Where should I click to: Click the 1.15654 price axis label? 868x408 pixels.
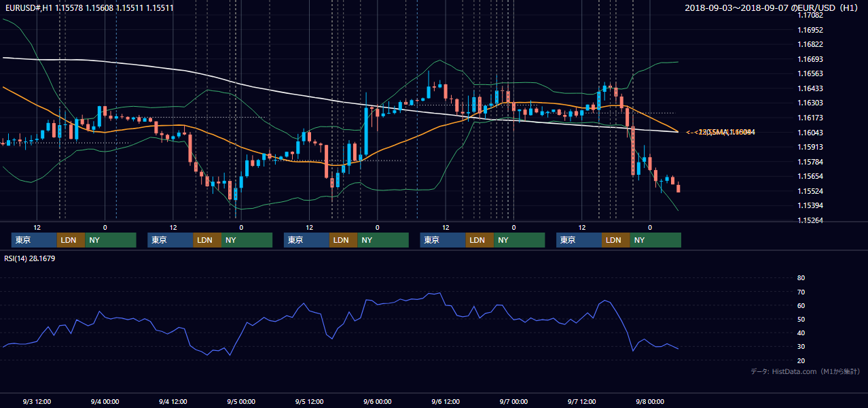pos(810,176)
